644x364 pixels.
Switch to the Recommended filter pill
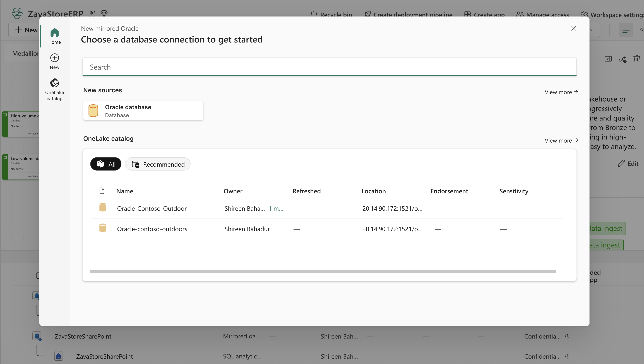click(158, 164)
